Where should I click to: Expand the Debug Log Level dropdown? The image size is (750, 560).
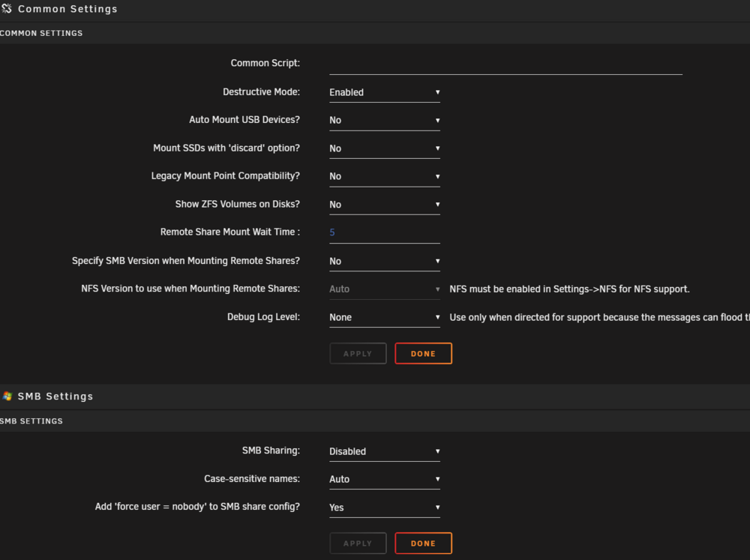[x=385, y=317]
